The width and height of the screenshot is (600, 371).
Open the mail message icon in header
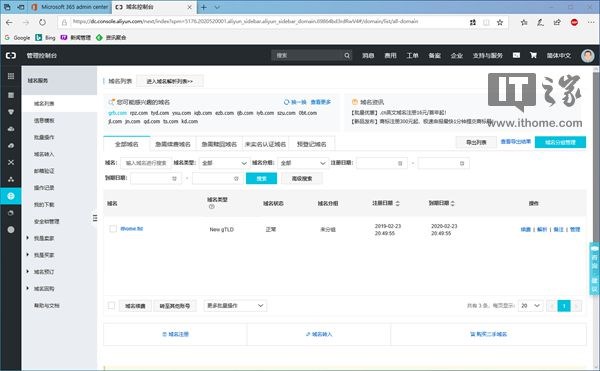(x=516, y=55)
